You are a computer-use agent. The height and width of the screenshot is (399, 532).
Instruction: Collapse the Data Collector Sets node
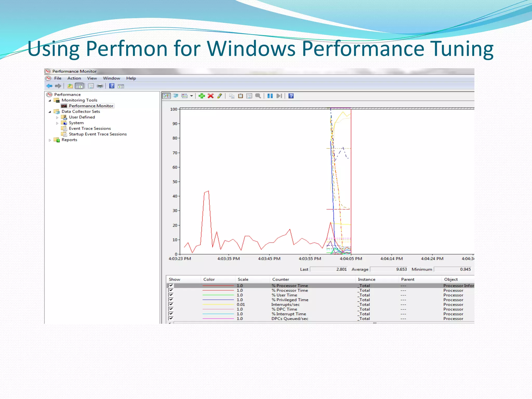coord(50,112)
